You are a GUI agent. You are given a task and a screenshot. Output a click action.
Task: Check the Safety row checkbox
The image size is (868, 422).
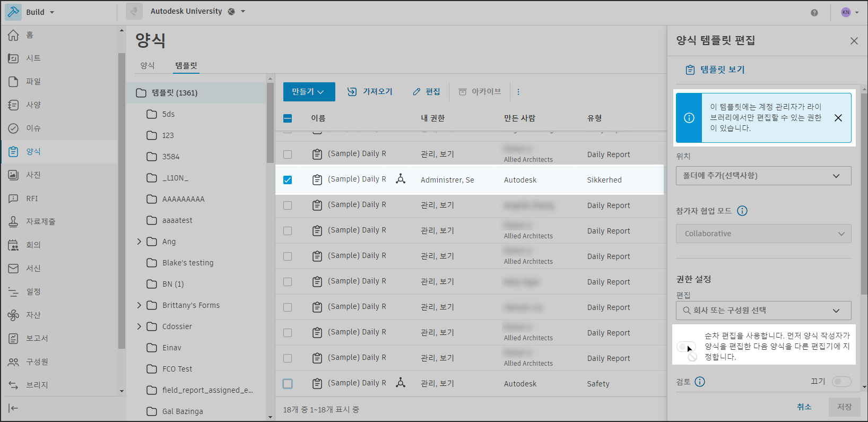coord(288,384)
